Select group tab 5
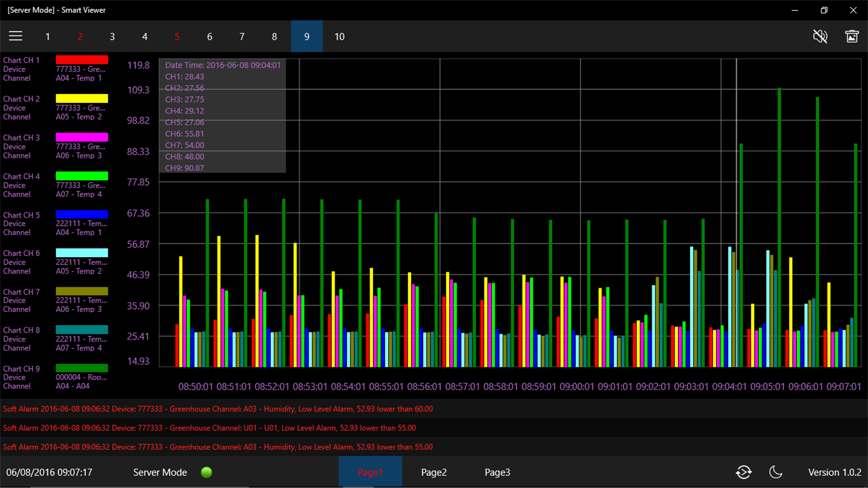The image size is (868, 488). coord(177,37)
